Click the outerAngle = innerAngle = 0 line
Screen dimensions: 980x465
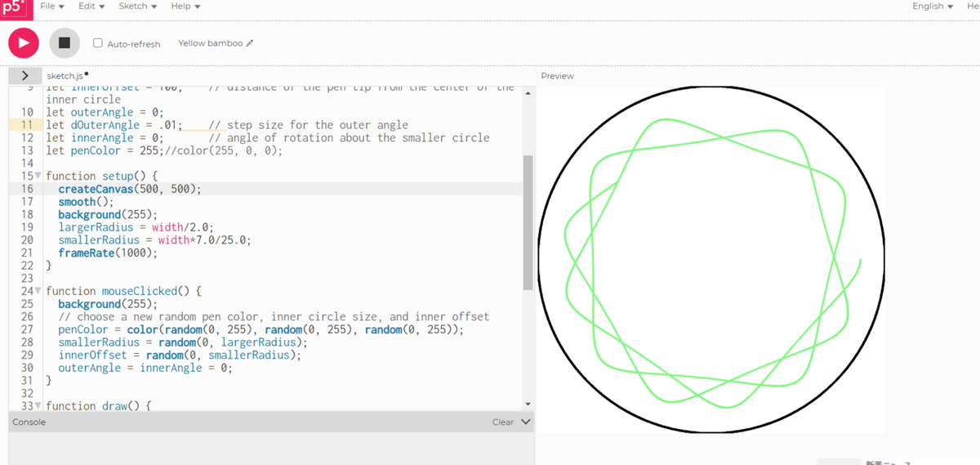coord(145,368)
